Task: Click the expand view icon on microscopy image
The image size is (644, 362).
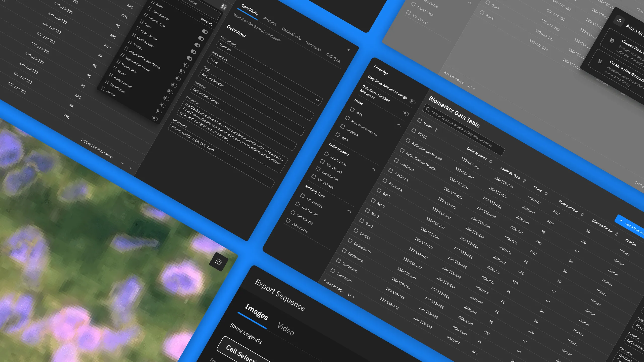Action: (x=219, y=262)
